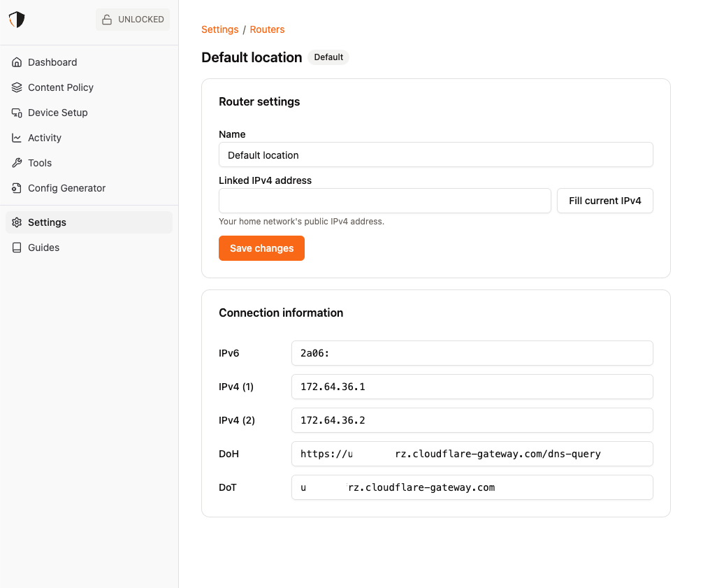Click the Name field label
The image size is (710, 588).
232,134
